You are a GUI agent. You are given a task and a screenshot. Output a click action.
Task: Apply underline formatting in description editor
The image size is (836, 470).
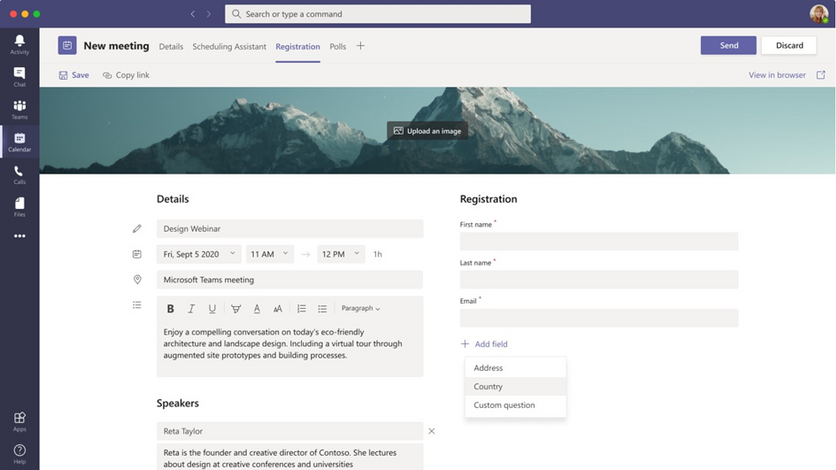[x=212, y=309]
